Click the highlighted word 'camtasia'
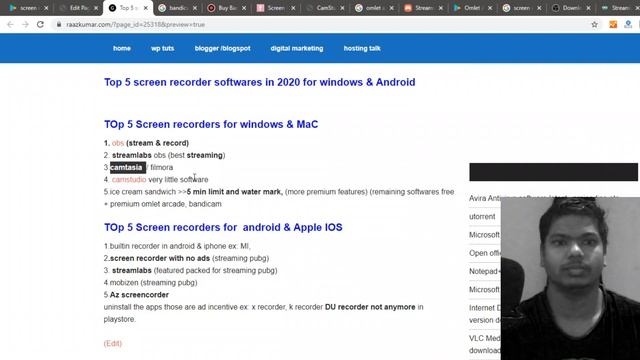 (127, 167)
